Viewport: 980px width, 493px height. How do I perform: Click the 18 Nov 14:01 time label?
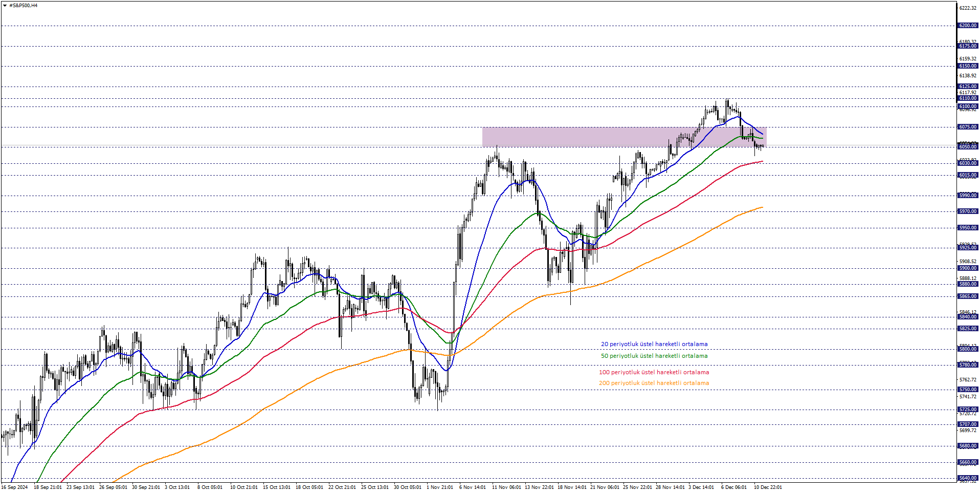tap(572, 487)
